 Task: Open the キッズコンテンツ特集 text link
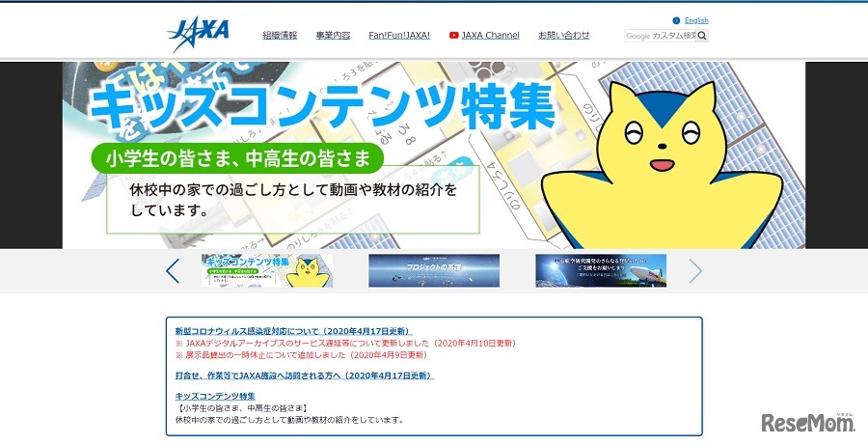tap(215, 396)
